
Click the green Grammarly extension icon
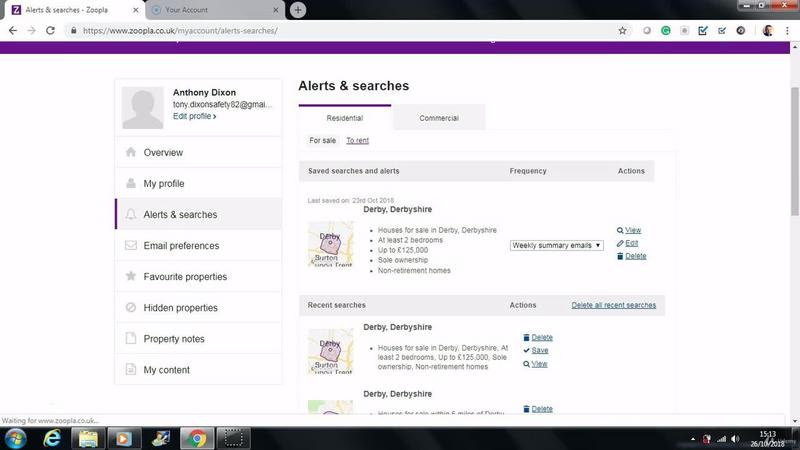click(x=666, y=31)
